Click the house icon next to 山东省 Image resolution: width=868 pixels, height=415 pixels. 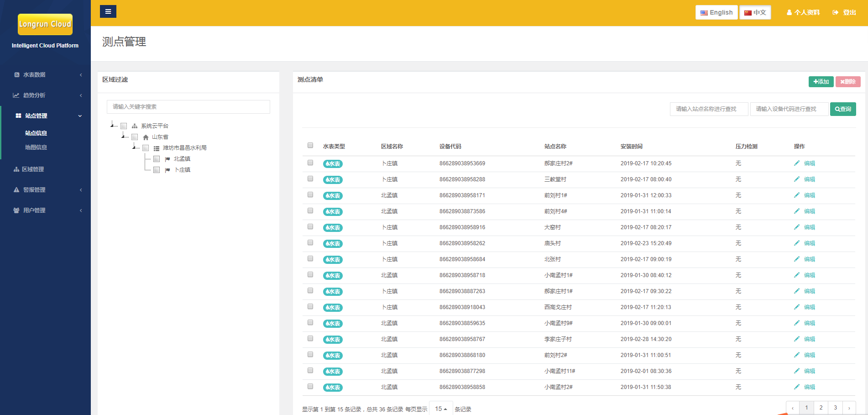[x=146, y=137]
